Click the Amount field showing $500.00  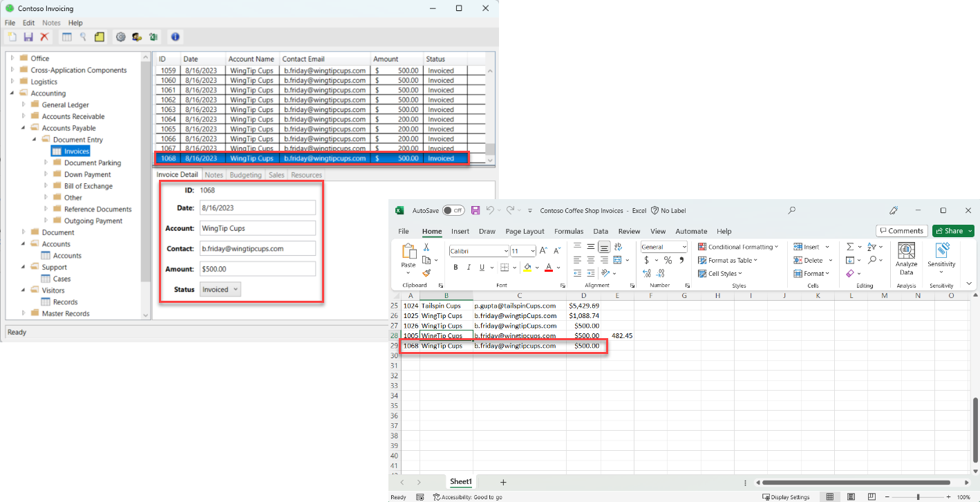(258, 269)
